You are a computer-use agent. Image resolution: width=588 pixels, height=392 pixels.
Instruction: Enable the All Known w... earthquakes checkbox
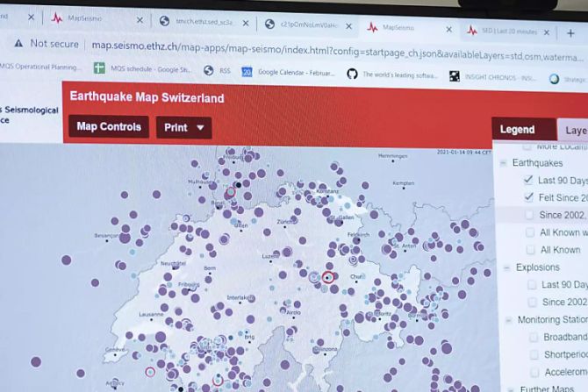click(530, 232)
